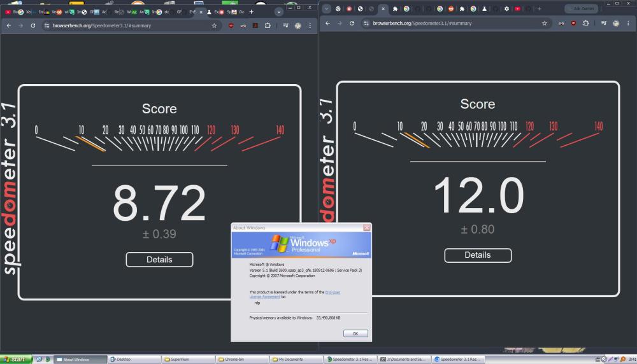This screenshot has height=364, width=637.
Task: Switch to Desktop taskbar button
Action: [134, 360]
